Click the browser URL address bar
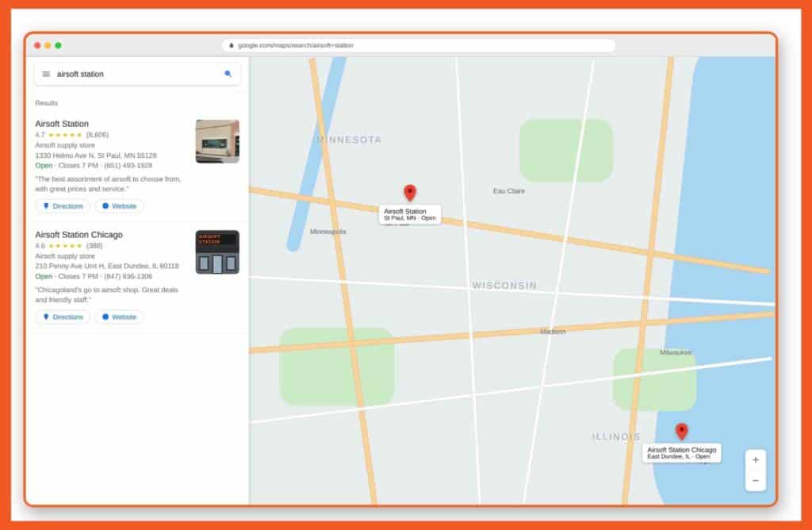The width and height of the screenshot is (812, 530). click(419, 45)
